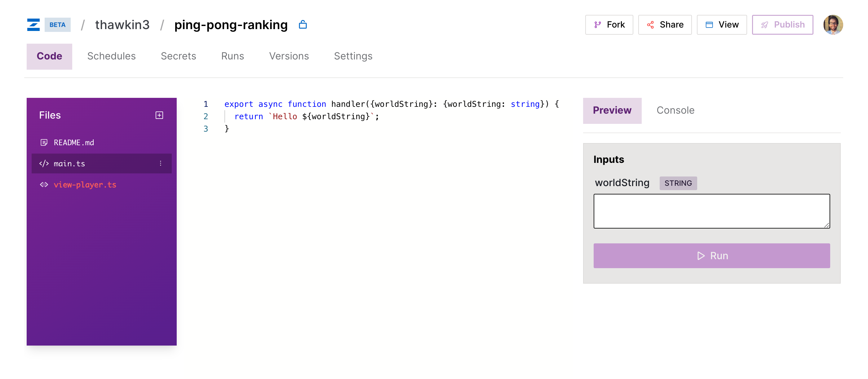Open the Runs tab
Image resolution: width=868 pixels, height=379 pixels.
232,56
